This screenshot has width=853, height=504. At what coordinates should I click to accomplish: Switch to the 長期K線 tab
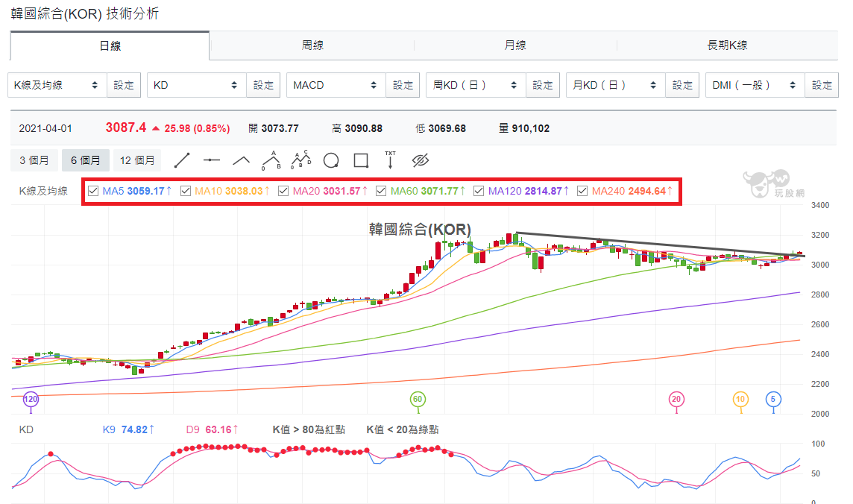(727, 45)
